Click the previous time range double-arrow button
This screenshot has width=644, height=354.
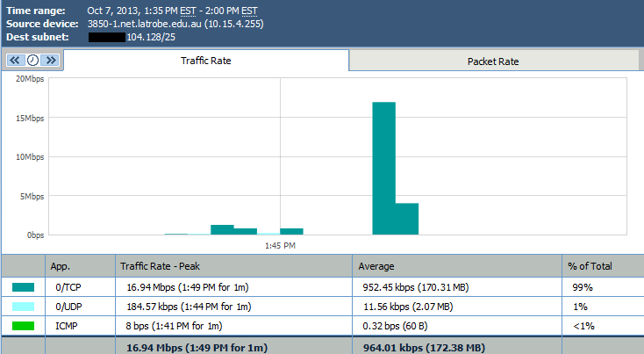(x=15, y=61)
